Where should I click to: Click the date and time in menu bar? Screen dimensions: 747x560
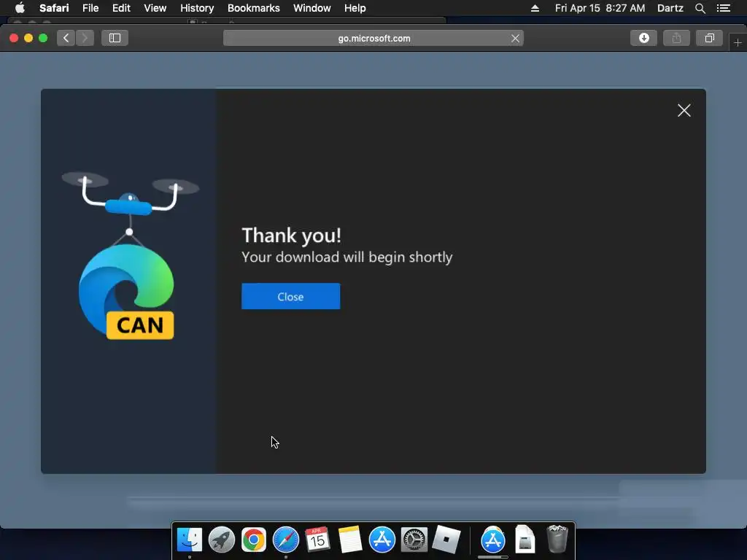tap(600, 8)
